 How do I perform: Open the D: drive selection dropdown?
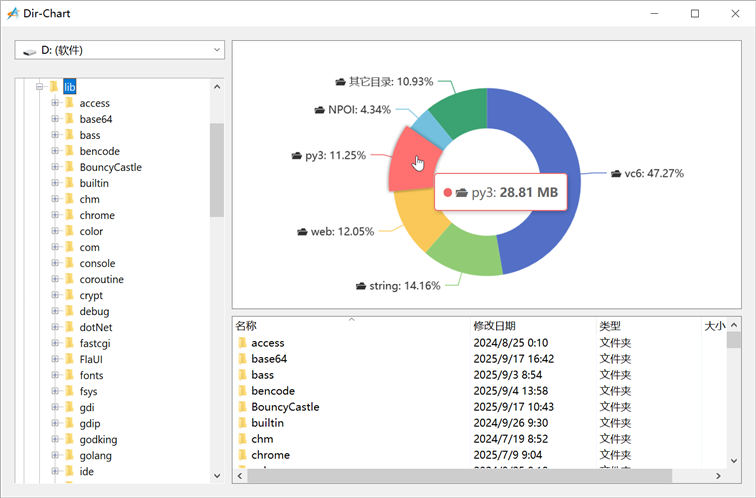[x=120, y=50]
